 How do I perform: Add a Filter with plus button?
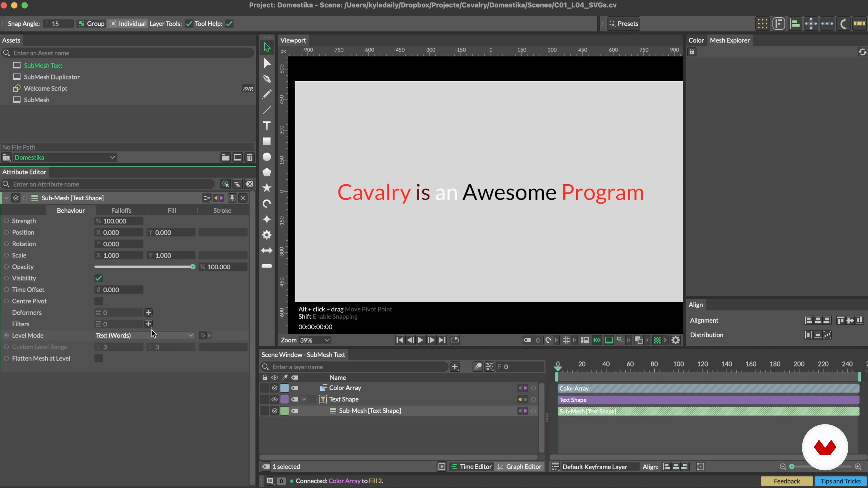(149, 324)
